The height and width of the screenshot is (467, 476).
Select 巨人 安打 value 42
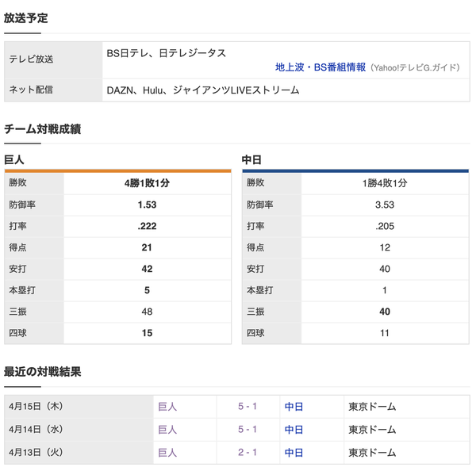tap(148, 269)
